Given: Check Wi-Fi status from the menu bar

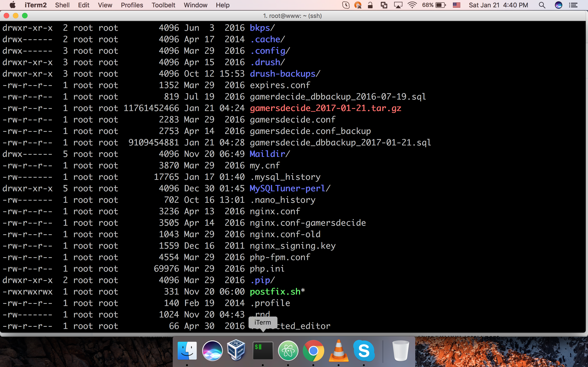Looking at the screenshot, I should point(412,5).
